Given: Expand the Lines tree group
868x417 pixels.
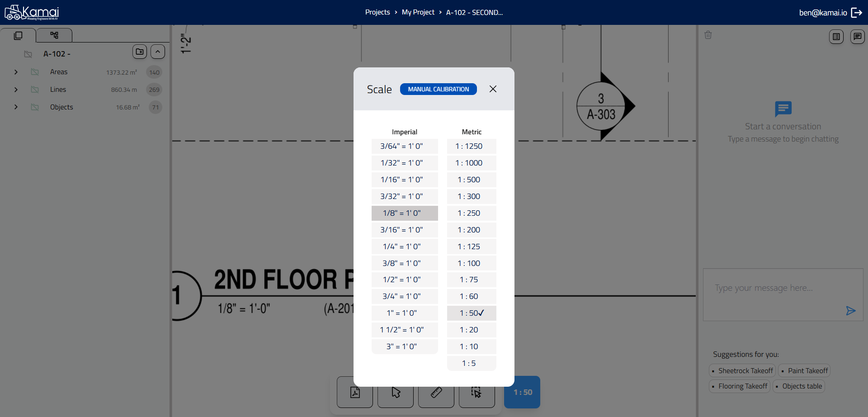Looking at the screenshot, I should (x=16, y=90).
